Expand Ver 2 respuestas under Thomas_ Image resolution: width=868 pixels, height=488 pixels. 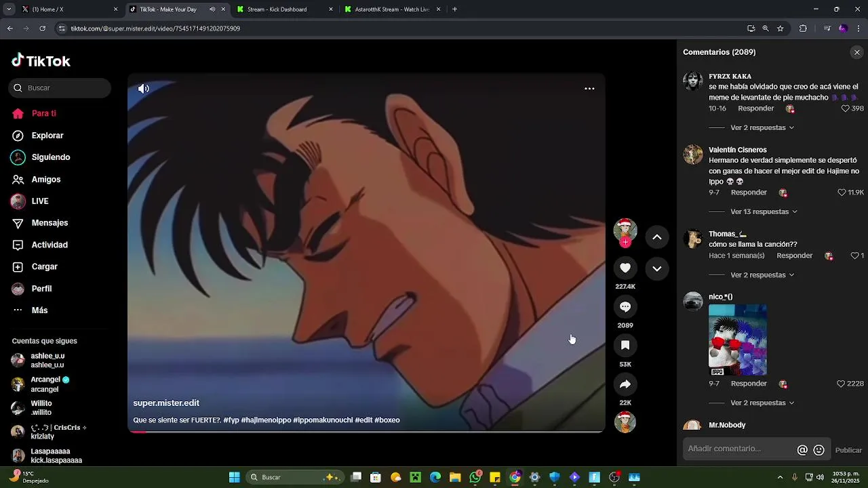tap(762, 274)
